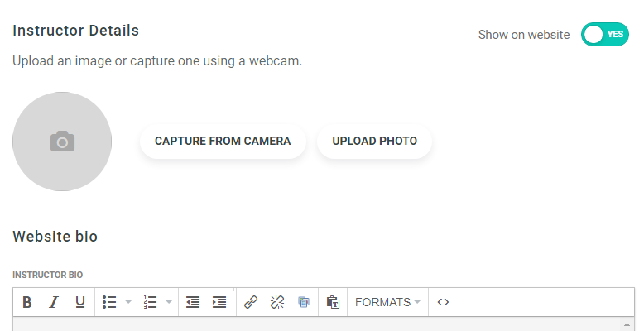Viewport: 644px width, 331px height.
Task: Click the Upload Photo button
Action: coord(374,142)
